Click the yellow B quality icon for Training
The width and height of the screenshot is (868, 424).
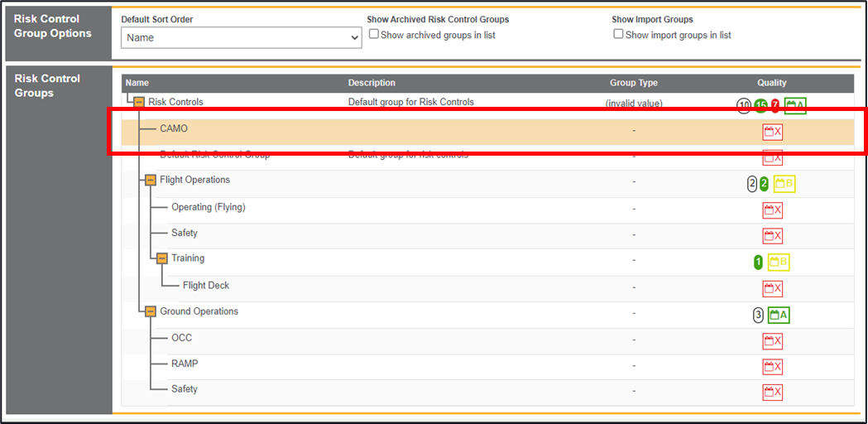[x=779, y=263]
